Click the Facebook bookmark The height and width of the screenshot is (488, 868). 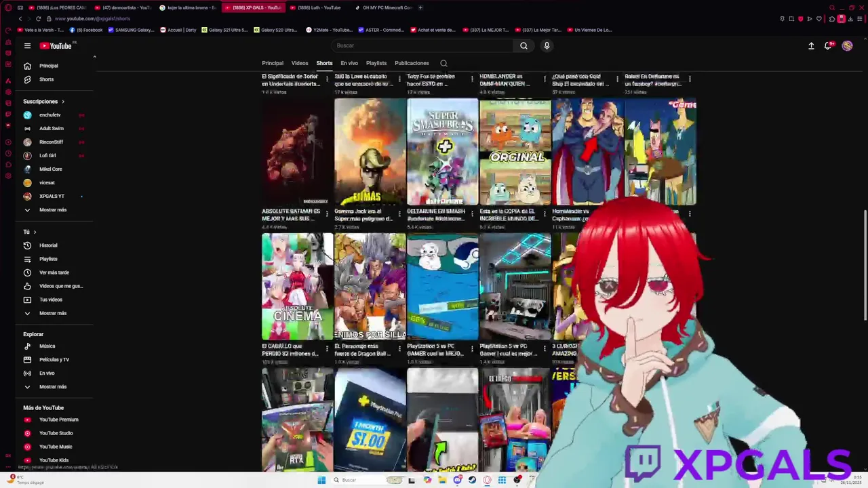tap(86, 30)
